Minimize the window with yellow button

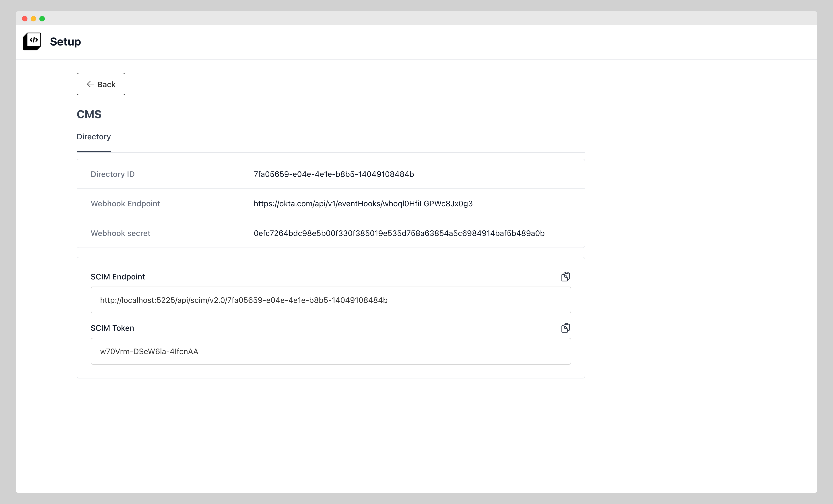(33, 19)
